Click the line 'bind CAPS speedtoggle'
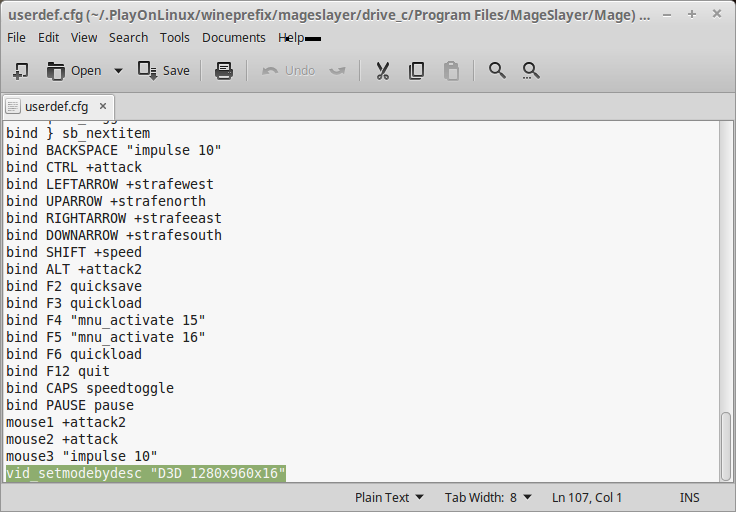736x512 pixels. [90, 388]
